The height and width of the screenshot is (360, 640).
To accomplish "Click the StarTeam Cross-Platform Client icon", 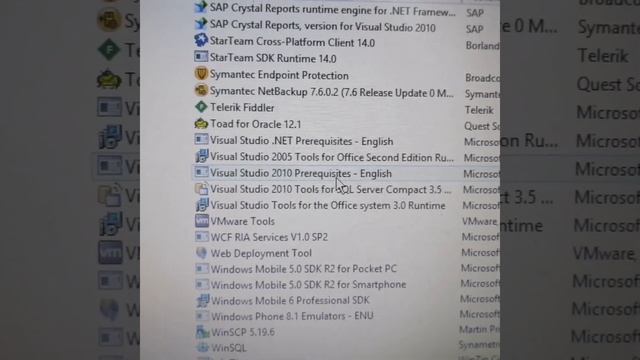I will tap(201, 40).
